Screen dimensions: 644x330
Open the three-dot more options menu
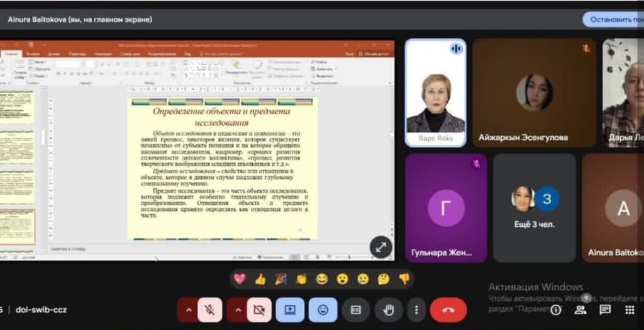pos(416,310)
